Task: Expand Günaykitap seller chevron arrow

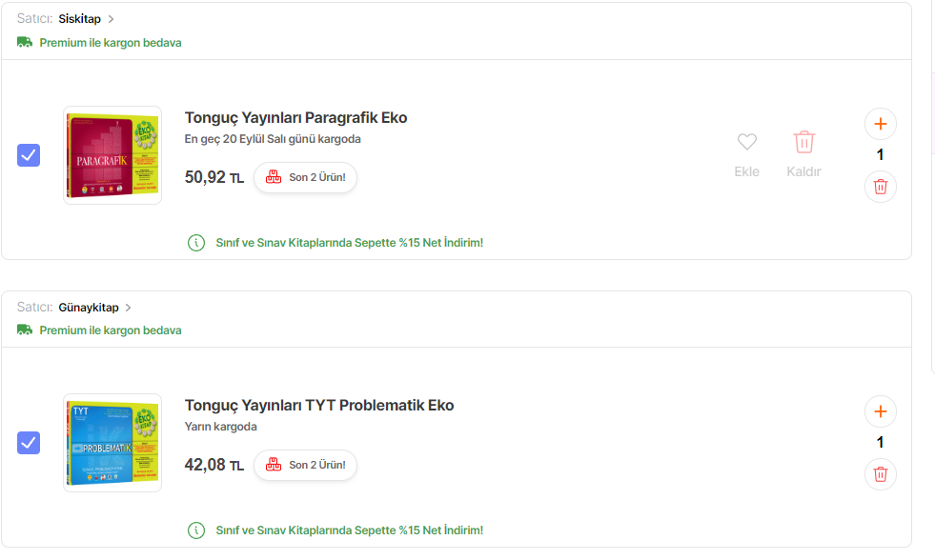Action: 129,308
